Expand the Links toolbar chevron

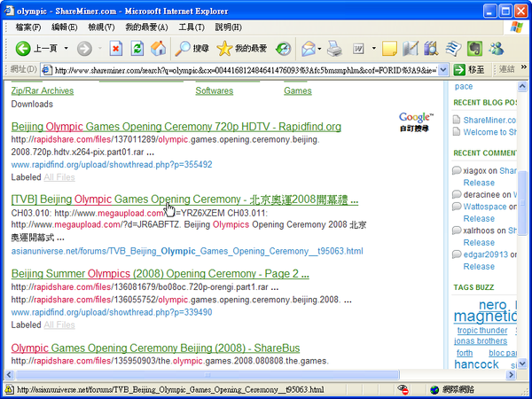[524, 66]
